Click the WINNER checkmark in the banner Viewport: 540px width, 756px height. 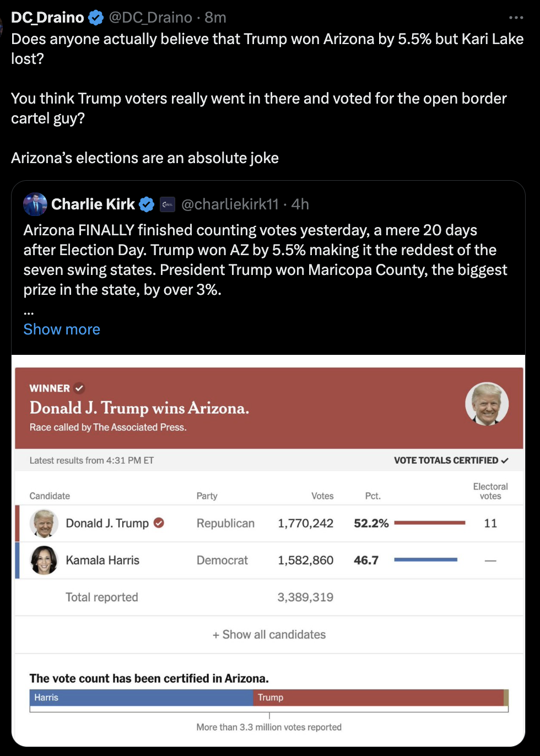tap(79, 388)
